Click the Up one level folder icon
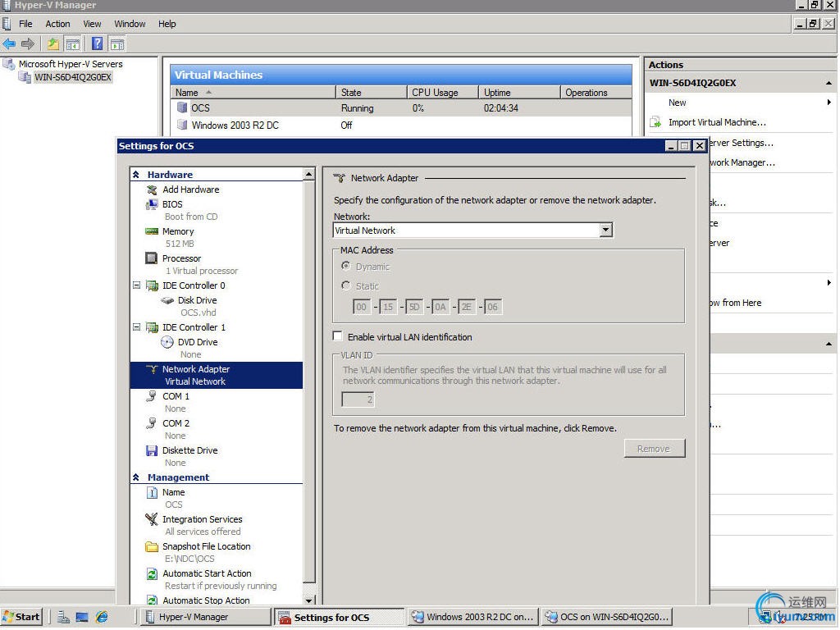Screen dimensions: 840x630 pos(53,44)
